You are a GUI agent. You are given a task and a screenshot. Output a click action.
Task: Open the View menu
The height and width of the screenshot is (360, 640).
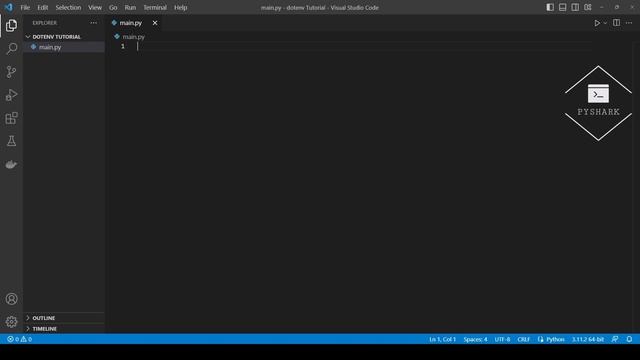coord(95,7)
